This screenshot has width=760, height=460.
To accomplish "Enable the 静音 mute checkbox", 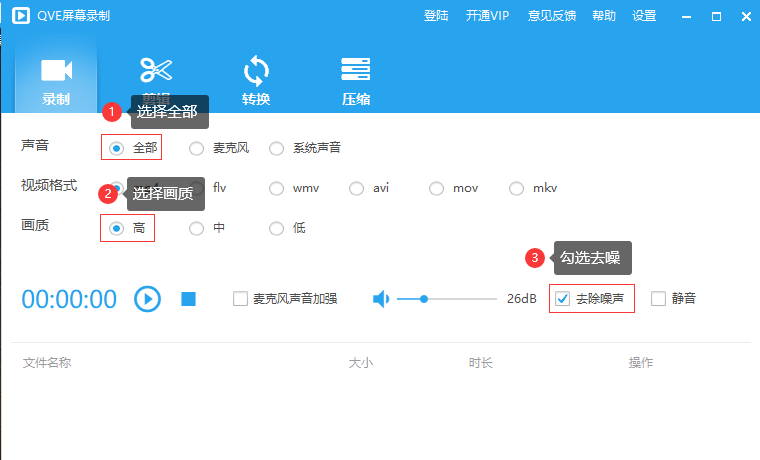I will point(658,299).
